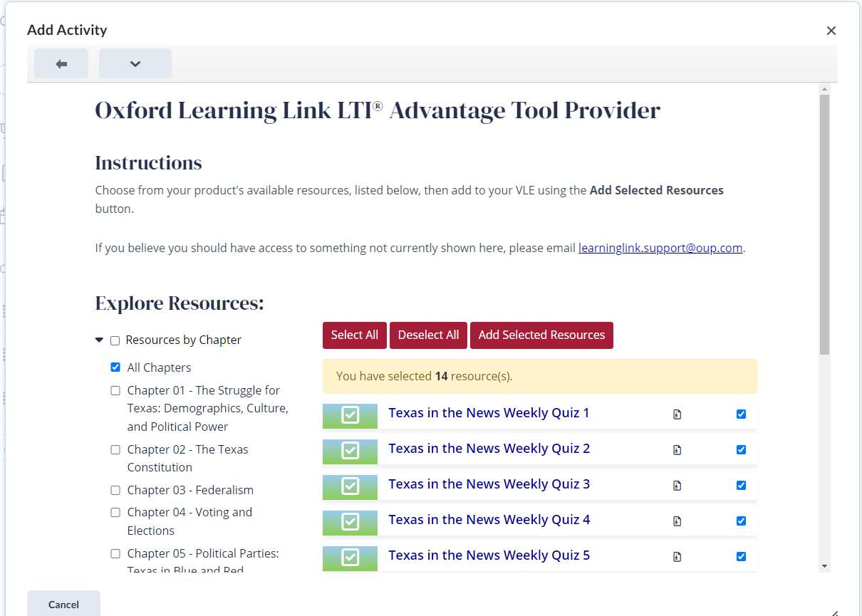Screen dimensions: 862x616
Task: Open the file attachment icon beside Quiz 1
Action: (x=676, y=414)
